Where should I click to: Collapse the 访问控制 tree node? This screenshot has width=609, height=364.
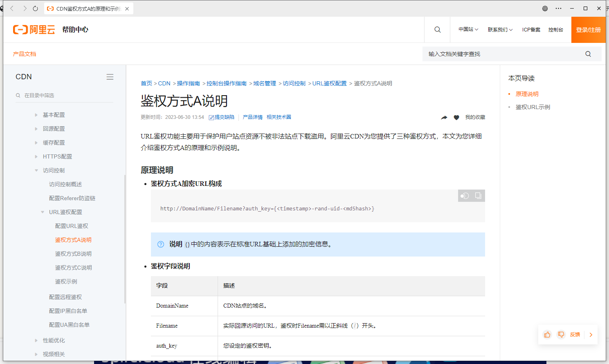[x=36, y=171]
